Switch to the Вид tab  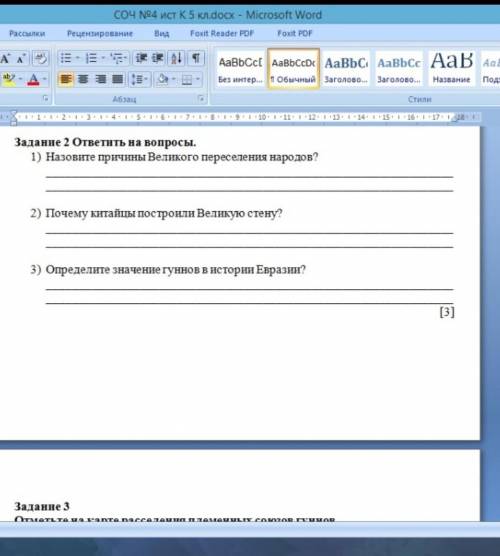[x=161, y=34]
